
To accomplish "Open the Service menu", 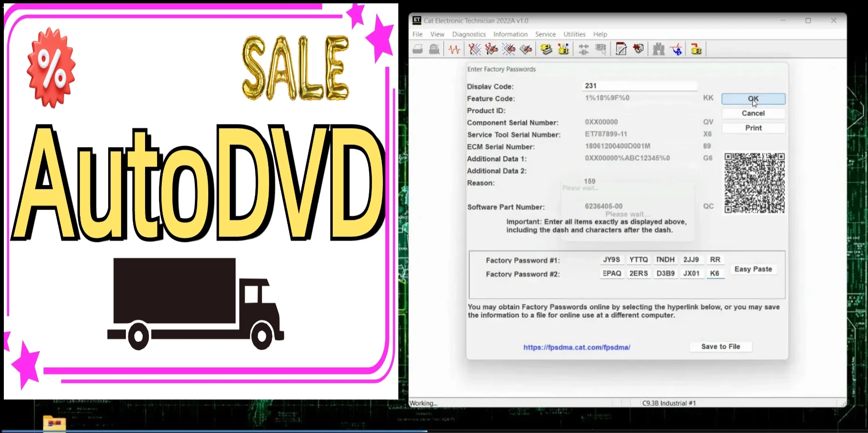I will pyautogui.click(x=545, y=34).
